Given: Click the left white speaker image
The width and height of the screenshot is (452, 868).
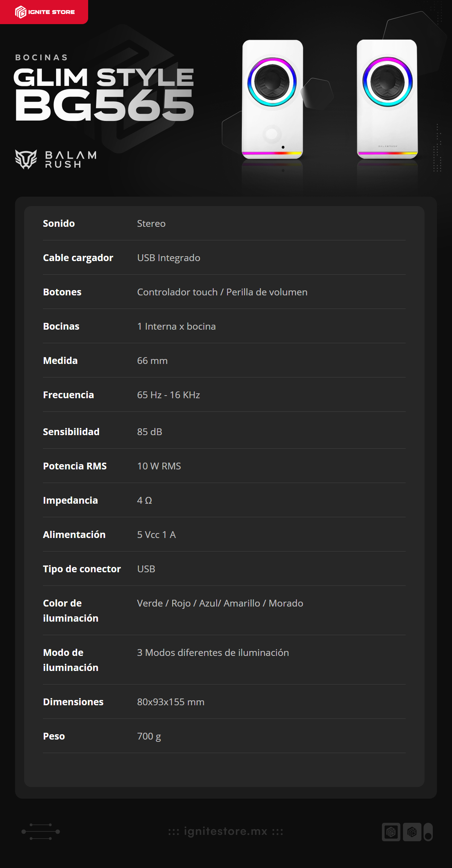Looking at the screenshot, I should click(x=272, y=99).
